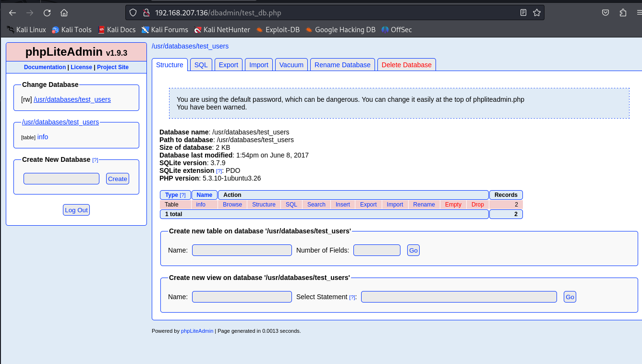Click new view Name input field

[x=242, y=297]
